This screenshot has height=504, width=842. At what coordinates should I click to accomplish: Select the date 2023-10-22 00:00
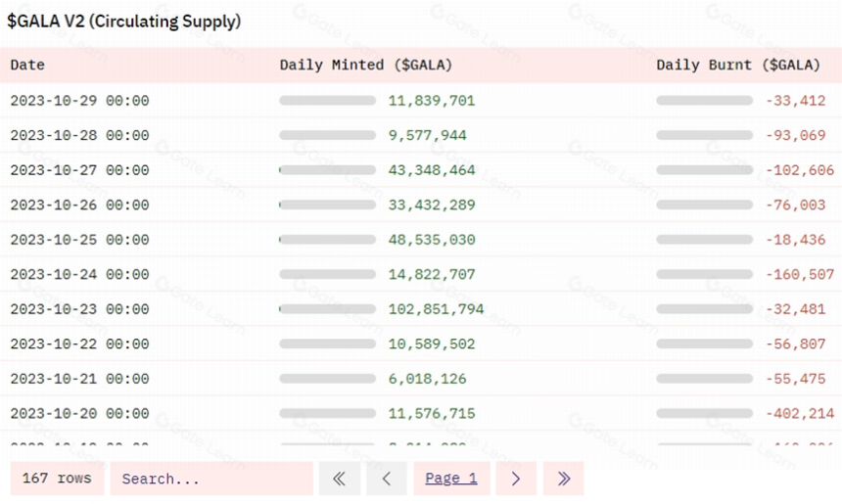79,344
